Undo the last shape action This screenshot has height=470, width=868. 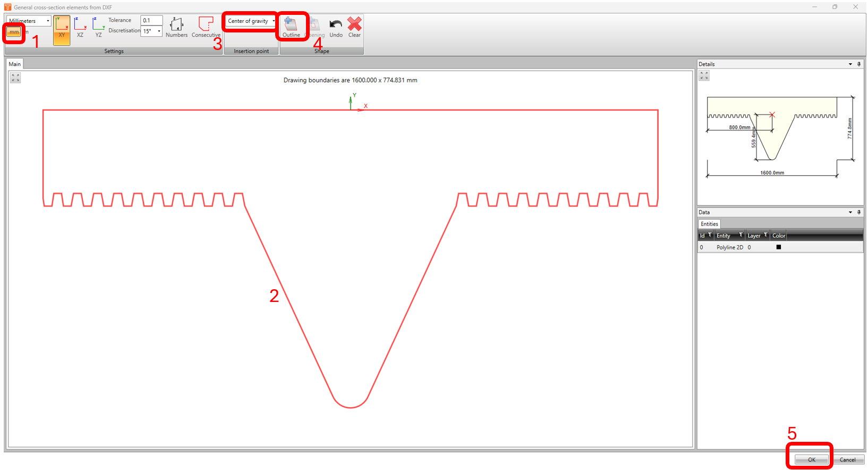336,27
